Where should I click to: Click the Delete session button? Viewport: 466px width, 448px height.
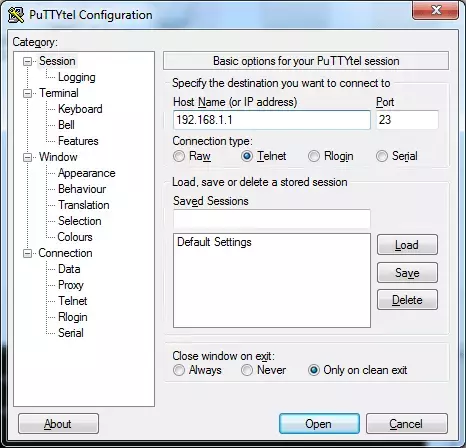pos(407,300)
